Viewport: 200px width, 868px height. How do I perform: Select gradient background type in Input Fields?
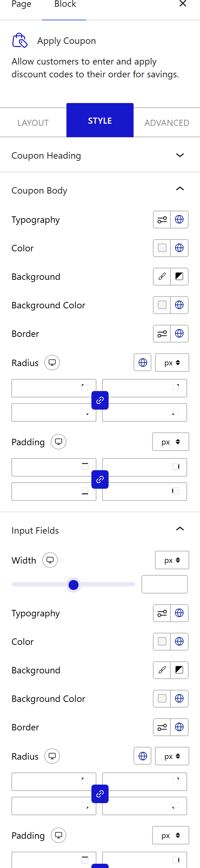[179, 670]
